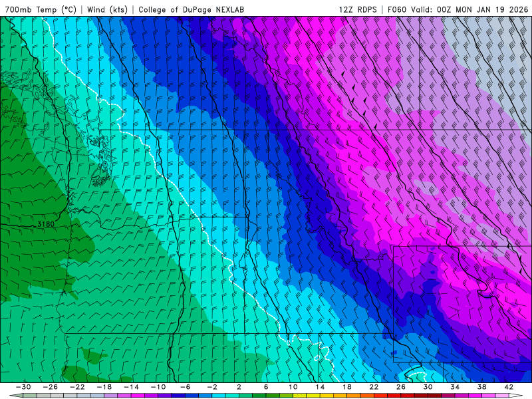Click the 2 color scale label

(239, 387)
